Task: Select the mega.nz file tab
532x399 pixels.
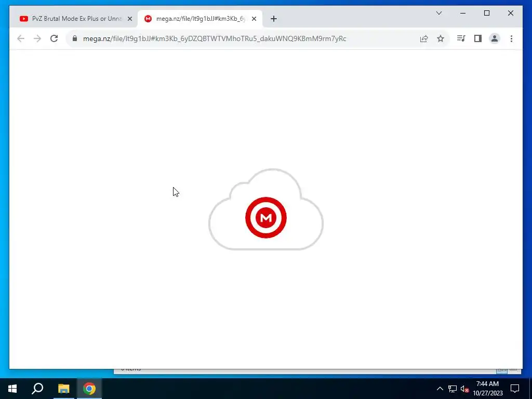Action: click(x=200, y=19)
